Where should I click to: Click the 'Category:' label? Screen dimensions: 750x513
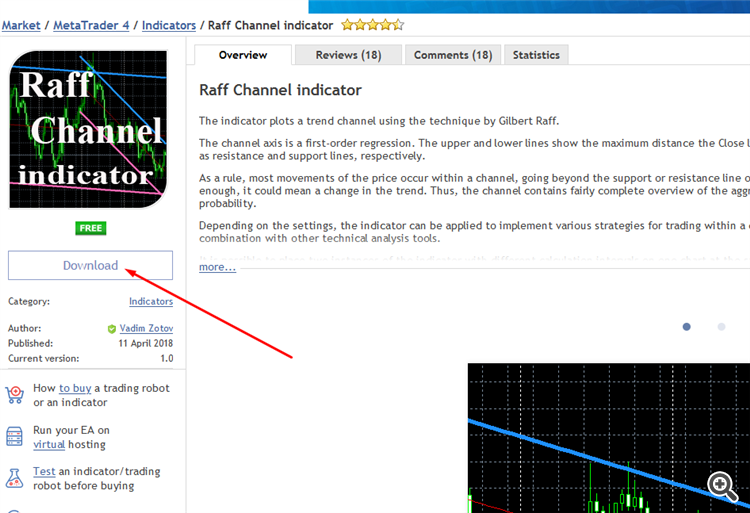[29, 302]
